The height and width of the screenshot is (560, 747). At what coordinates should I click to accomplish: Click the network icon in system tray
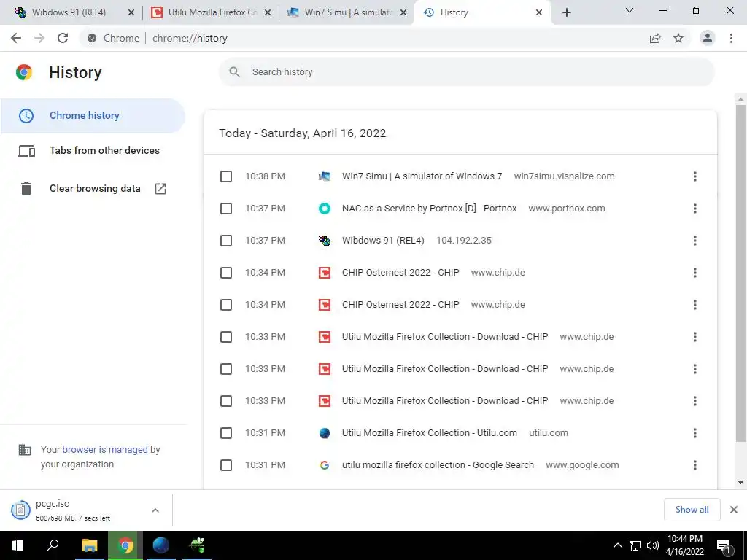(x=635, y=545)
